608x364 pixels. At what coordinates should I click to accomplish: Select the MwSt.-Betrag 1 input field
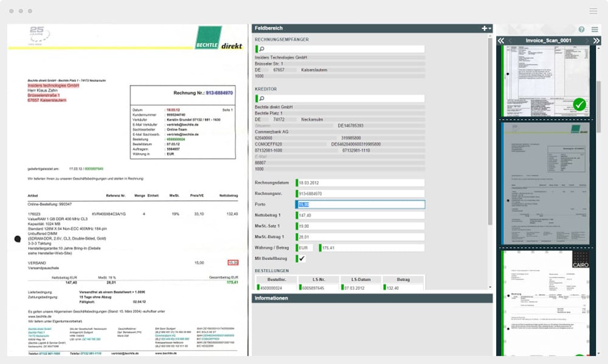tap(360, 237)
